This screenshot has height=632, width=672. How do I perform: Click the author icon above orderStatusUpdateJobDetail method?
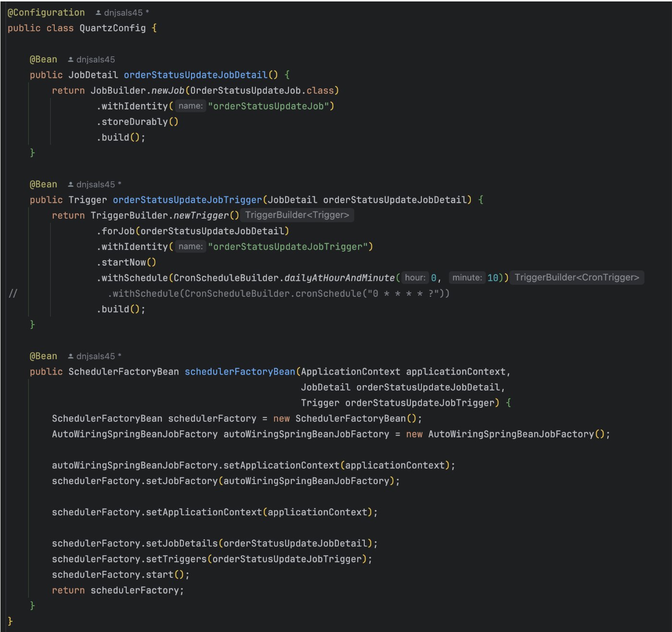(71, 60)
